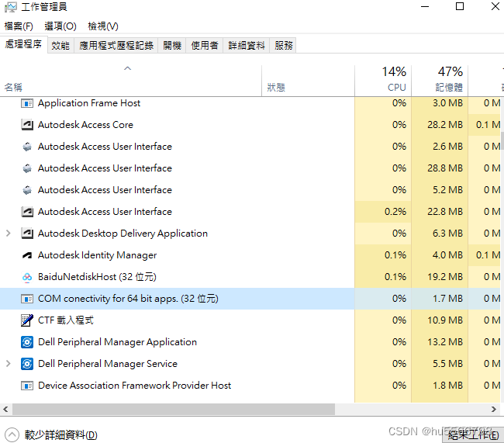Click the BaiduNetdiskHost cloud icon
This screenshot has width=504, height=443.
(27, 277)
